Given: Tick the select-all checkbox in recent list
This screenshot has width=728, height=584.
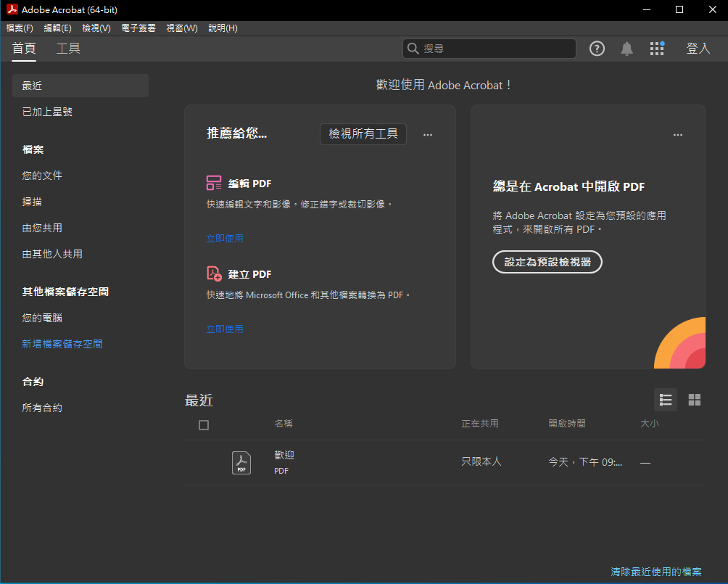Looking at the screenshot, I should pos(203,424).
